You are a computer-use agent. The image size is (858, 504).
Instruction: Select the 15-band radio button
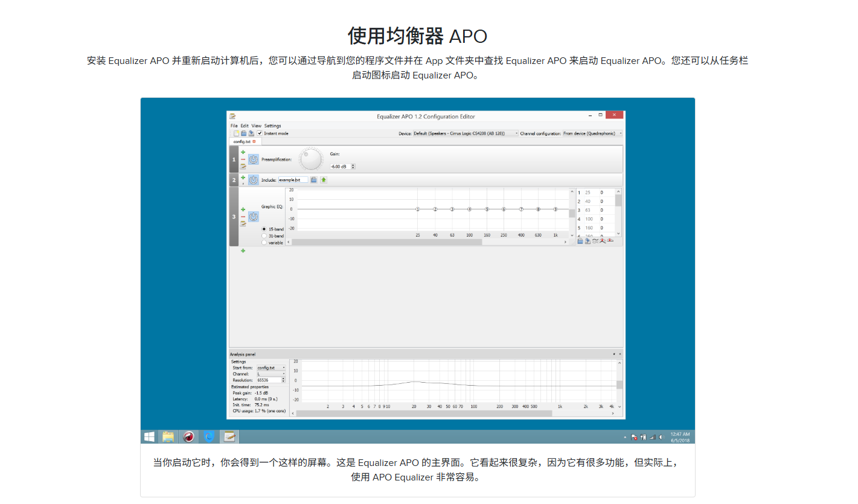click(x=264, y=229)
